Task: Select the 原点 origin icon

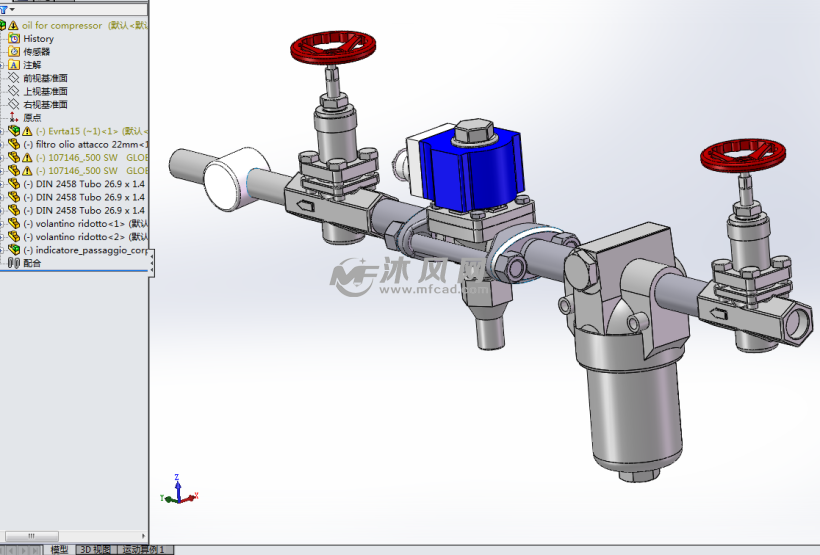Action: [14, 117]
